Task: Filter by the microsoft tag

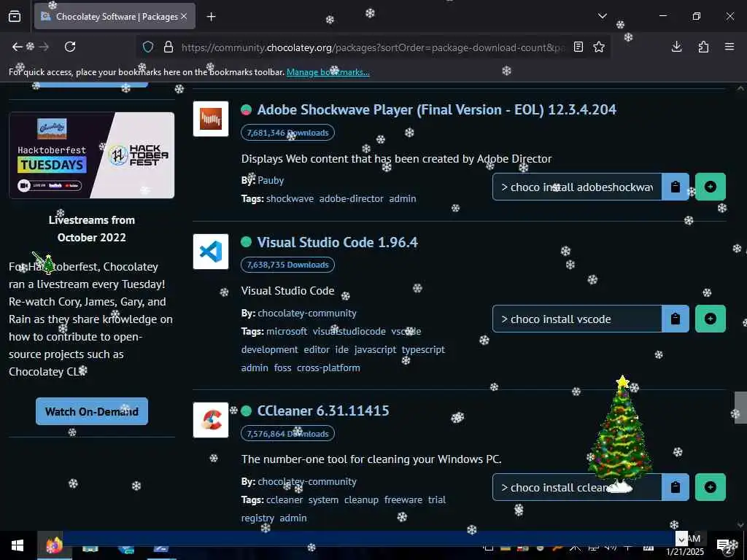Action: coord(286,332)
